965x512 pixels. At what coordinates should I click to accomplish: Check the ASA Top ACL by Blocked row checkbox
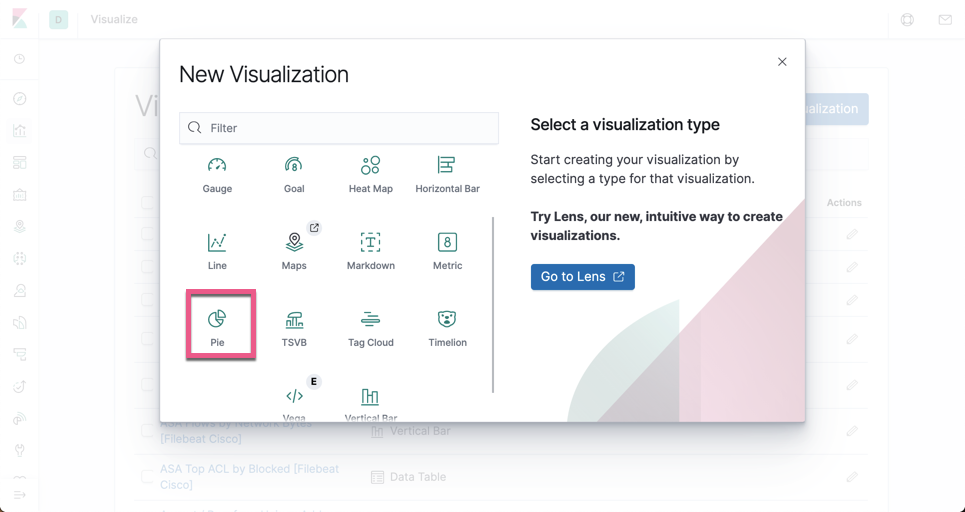[147, 476]
